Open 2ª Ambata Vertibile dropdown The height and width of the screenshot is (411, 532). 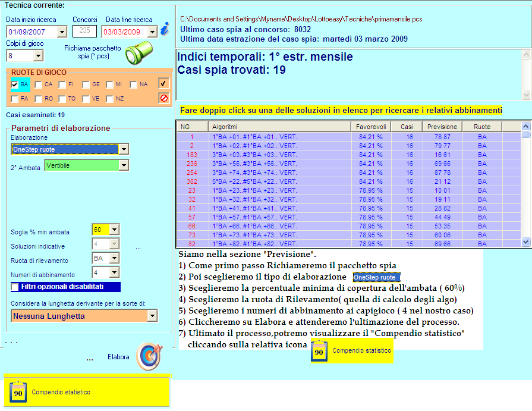click(x=124, y=165)
